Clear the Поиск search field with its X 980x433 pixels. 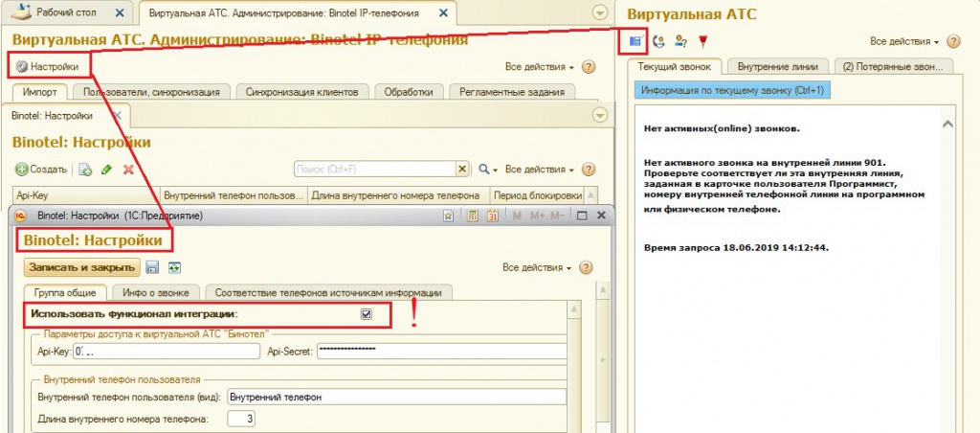click(462, 169)
